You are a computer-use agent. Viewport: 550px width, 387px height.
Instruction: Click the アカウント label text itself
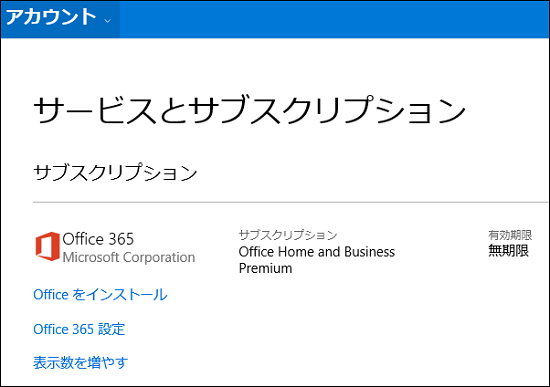click(51, 17)
